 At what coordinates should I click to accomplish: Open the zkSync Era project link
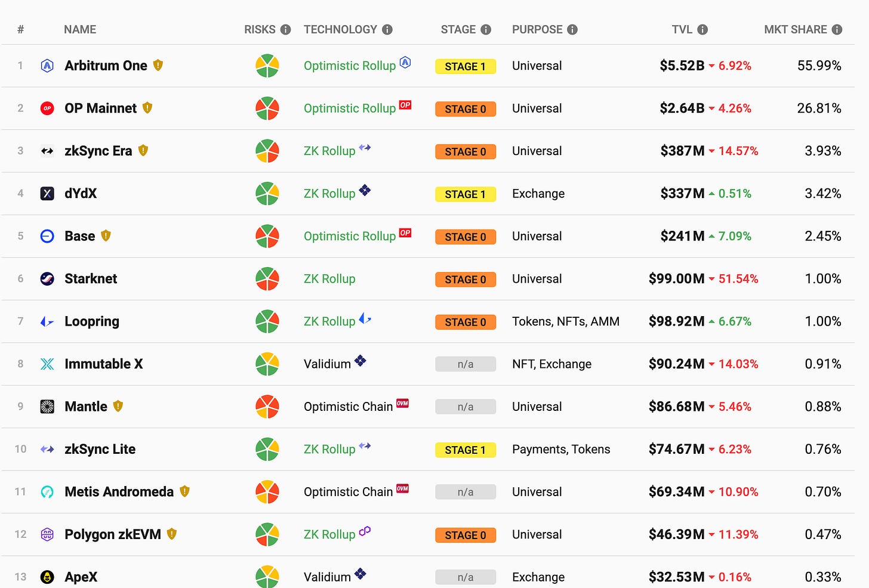98,151
